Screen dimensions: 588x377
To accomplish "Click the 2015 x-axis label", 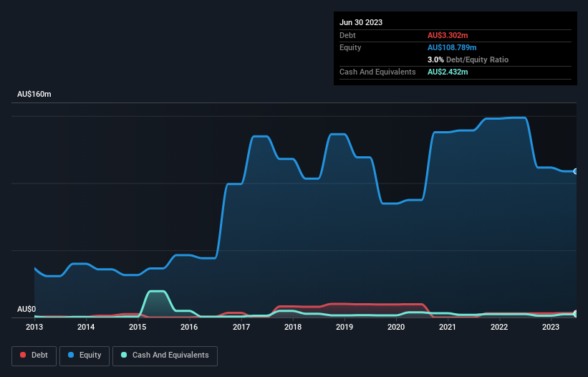I will click(x=138, y=327).
